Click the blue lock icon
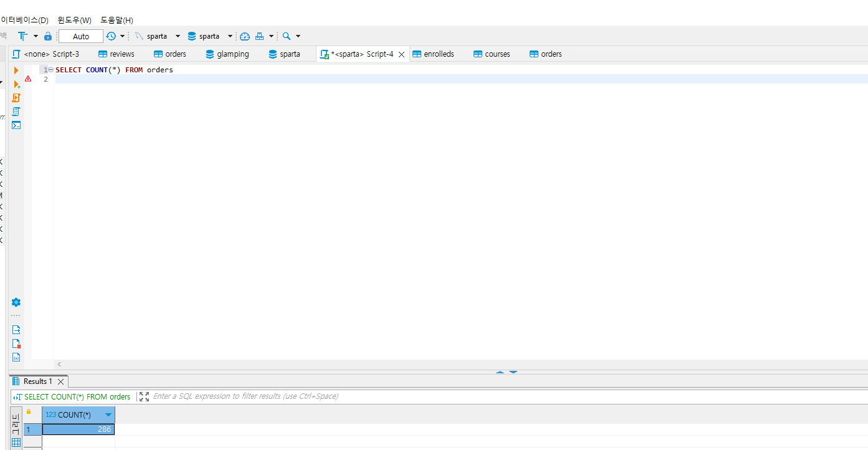The width and height of the screenshot is (868, 450). tap(48, 36)
